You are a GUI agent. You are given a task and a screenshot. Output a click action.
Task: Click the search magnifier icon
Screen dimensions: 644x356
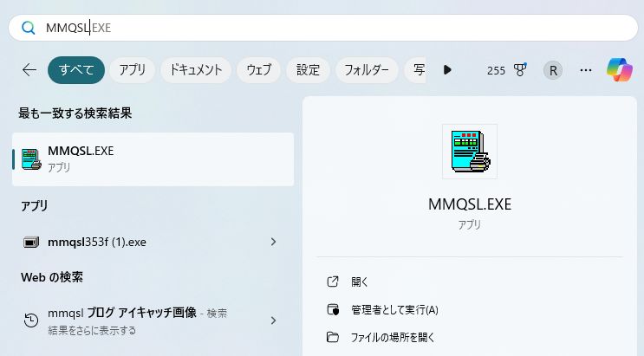(29, 28)
